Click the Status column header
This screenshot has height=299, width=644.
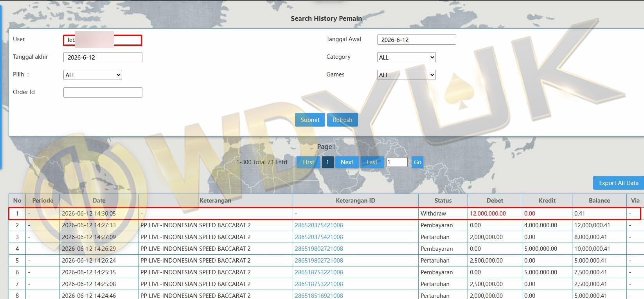click(x=443, y=201)
